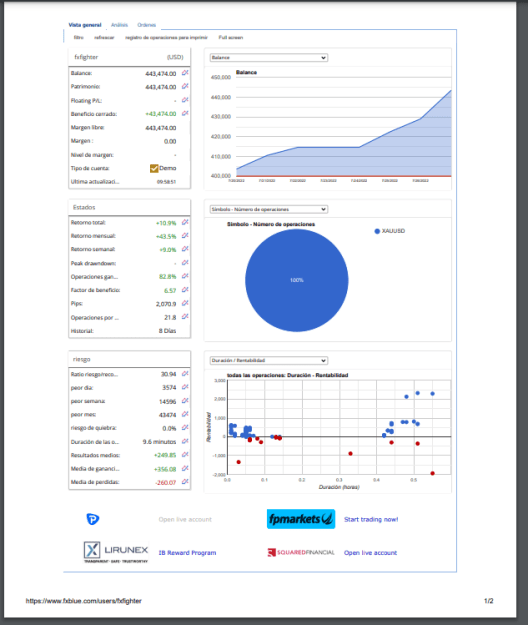Click the chart icon next to Balance

tap(185, 73)
